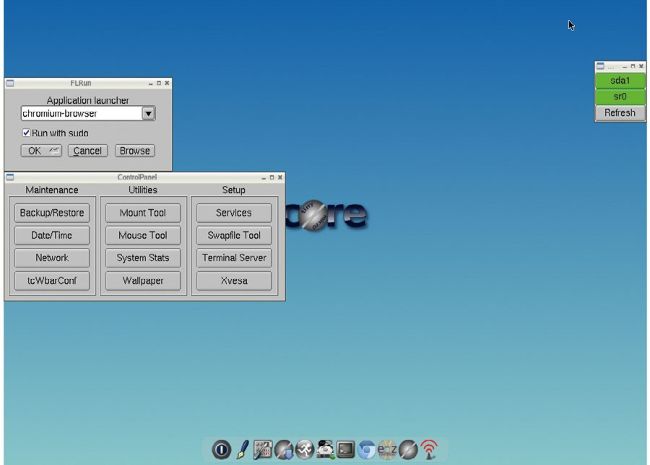Open the Terminal icon in dock
Viewport: 650px width, 465px height.
click(346, 450)
